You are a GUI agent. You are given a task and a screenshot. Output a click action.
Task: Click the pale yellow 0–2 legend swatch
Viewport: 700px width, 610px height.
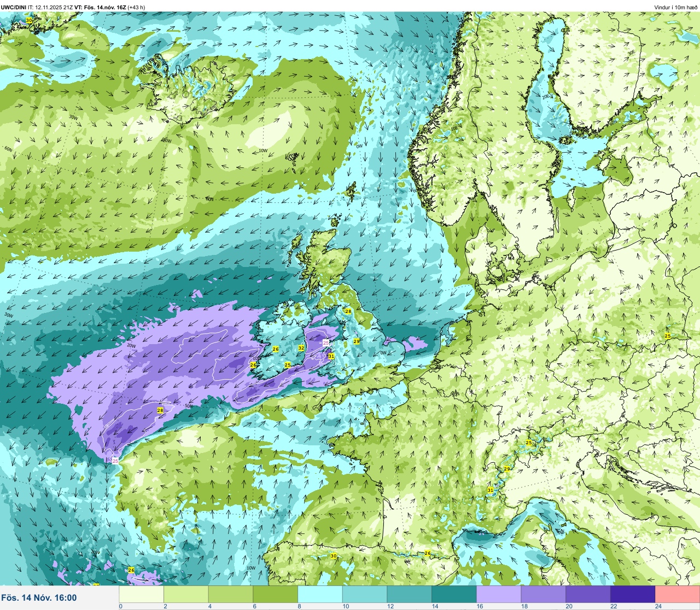142,594
